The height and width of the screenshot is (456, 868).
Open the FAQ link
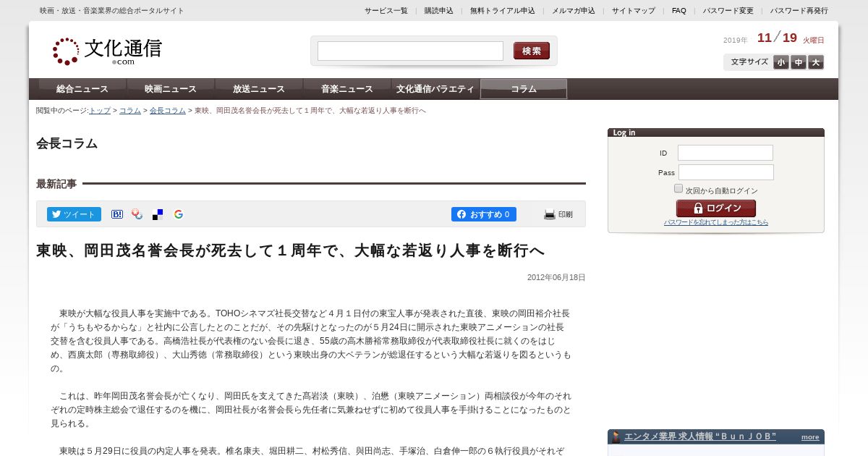[x=679, y=11]
